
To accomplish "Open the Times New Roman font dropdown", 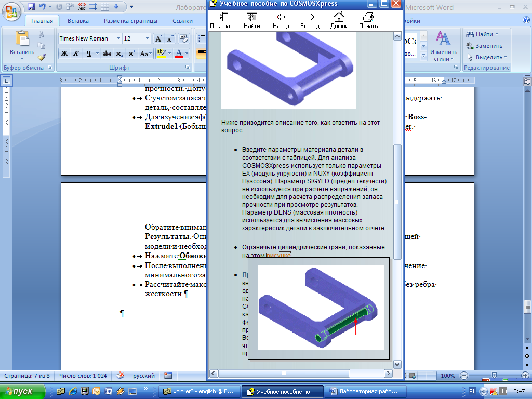I will click(118, 38).
